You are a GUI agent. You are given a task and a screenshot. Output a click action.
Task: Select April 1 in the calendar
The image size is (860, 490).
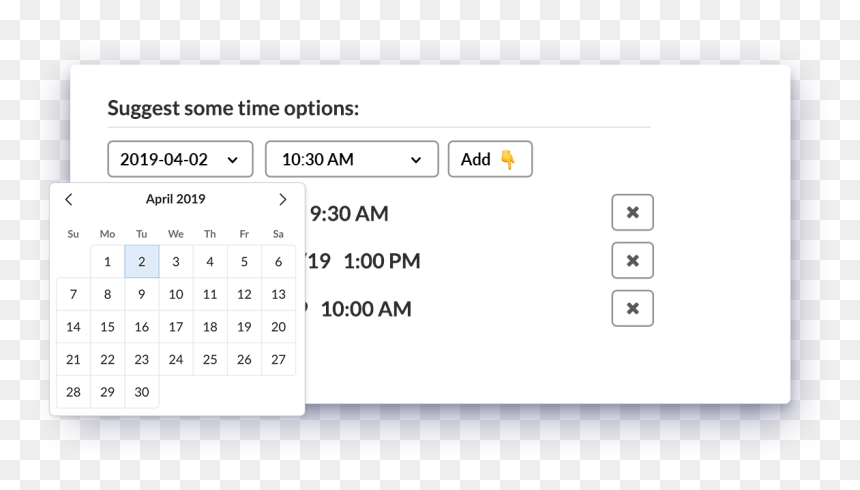click(x=108, y=262)
